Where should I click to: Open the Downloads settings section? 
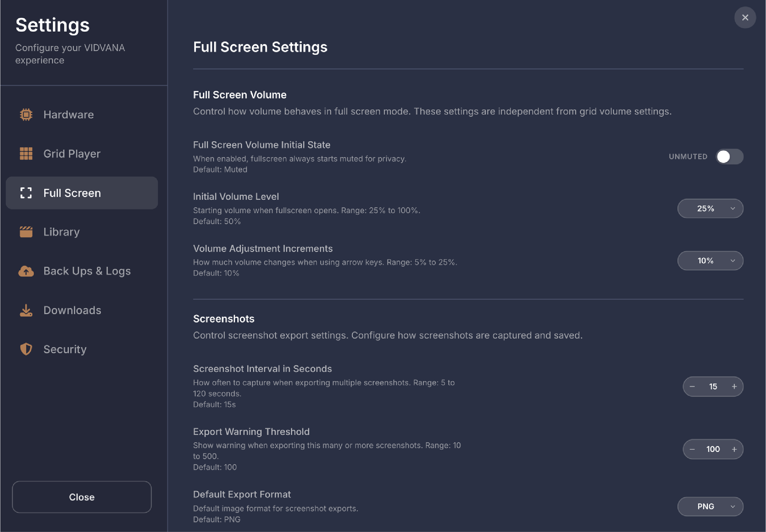(x=72, y=310)
